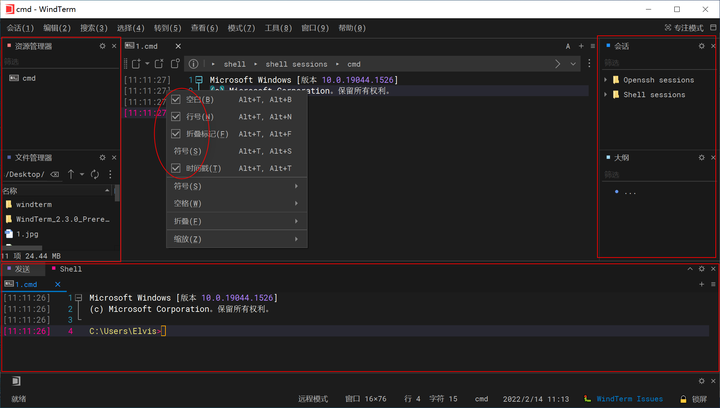Viewport: 720px width, 408px height.
Task: Expand Openssh sessions tree node
Action: click(605, 80)
